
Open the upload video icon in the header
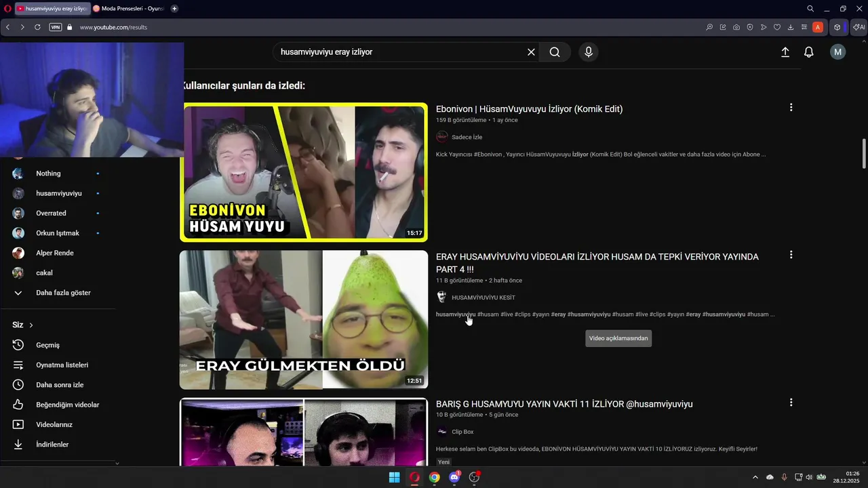pyautogui.click(x=785, y=52)
